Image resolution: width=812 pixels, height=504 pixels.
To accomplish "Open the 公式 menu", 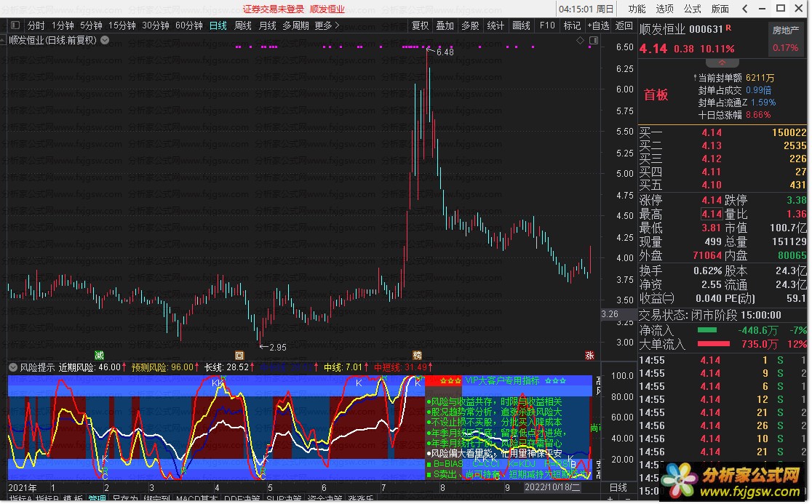I will pos(692,9).
